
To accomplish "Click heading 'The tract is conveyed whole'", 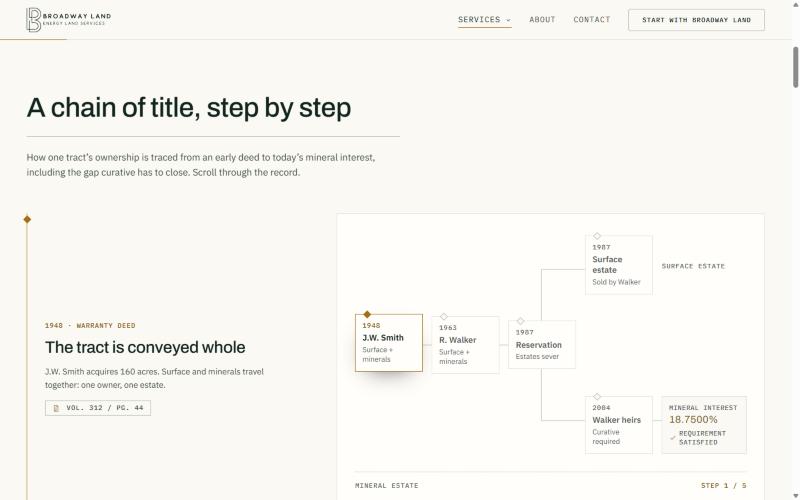I will click(145, 347).
